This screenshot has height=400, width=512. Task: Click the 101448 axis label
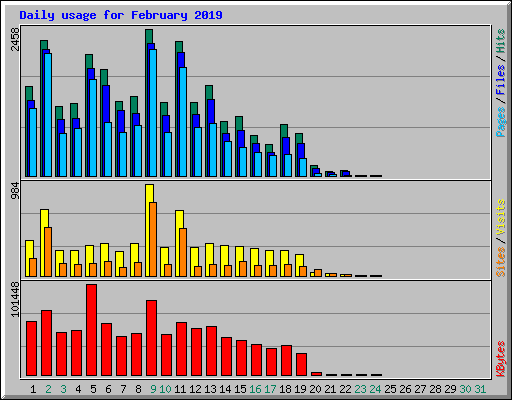click(15, 299)
